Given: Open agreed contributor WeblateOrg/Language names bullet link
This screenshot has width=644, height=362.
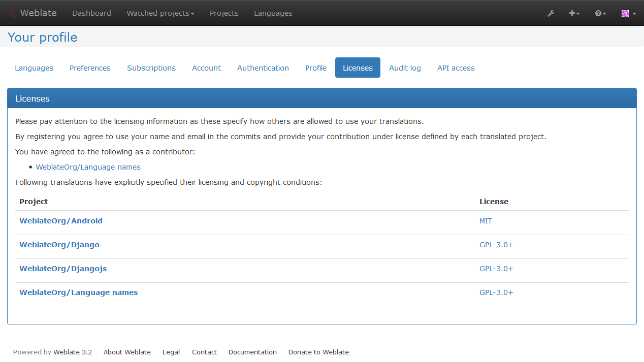Looking at the screenshot, I should 88,167.
